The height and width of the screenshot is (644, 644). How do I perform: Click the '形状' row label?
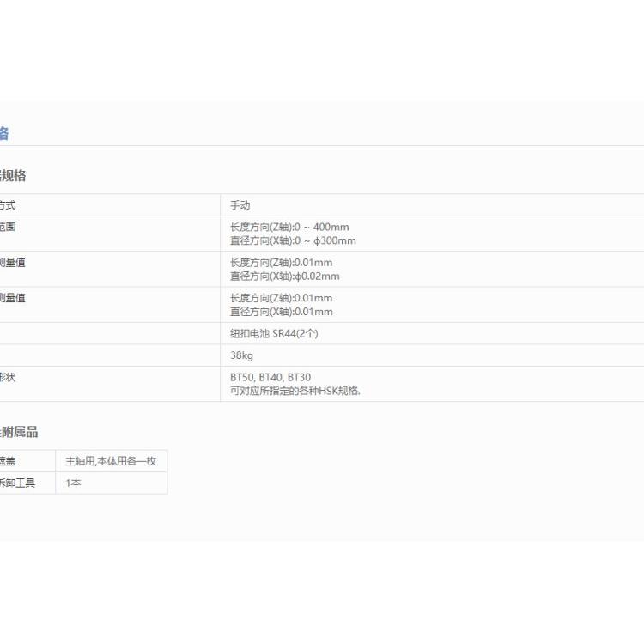point(8,377)
